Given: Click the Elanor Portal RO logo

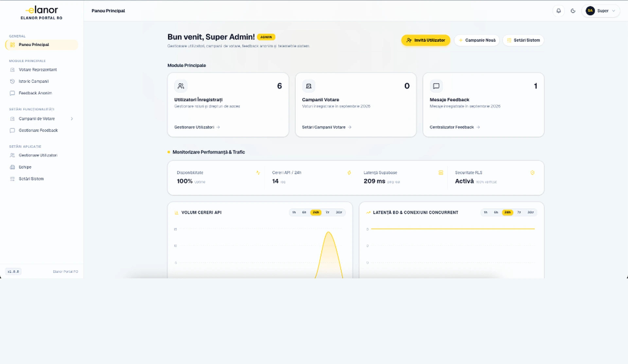Looking at the screenshot, I should pyautogui.click(x=42, y=13).
